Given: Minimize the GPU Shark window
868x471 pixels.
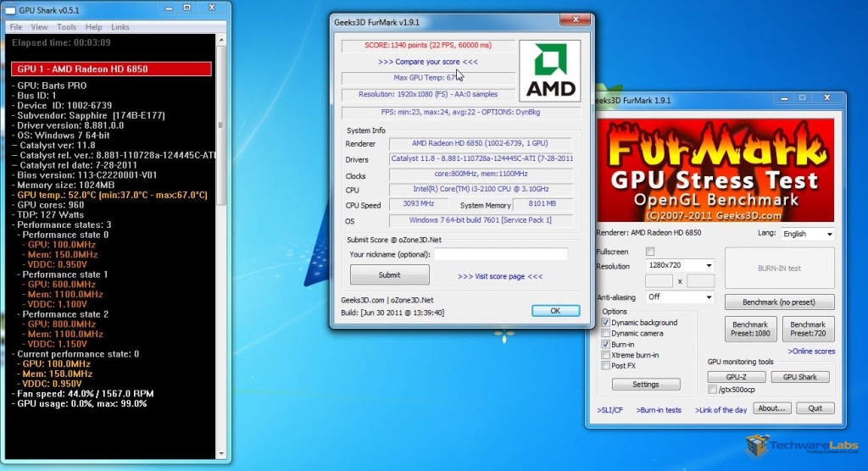Looking at the screenshot, I should click(x=169, y=8).
